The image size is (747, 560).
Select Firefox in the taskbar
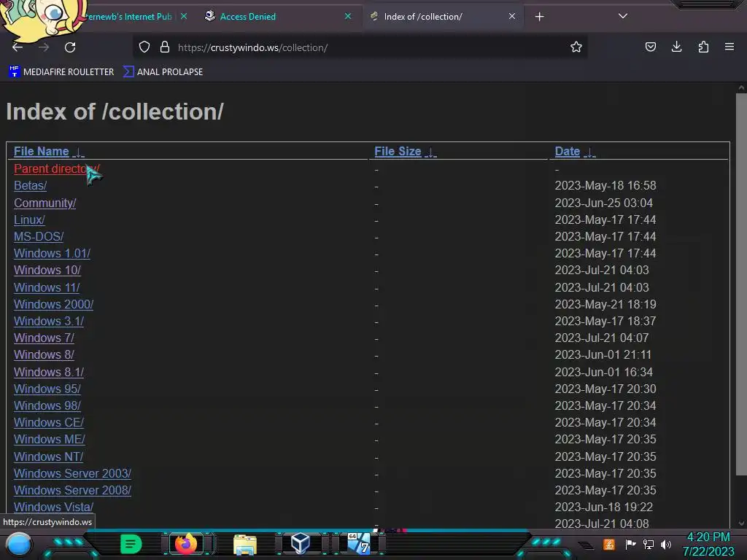pos(186,543)
